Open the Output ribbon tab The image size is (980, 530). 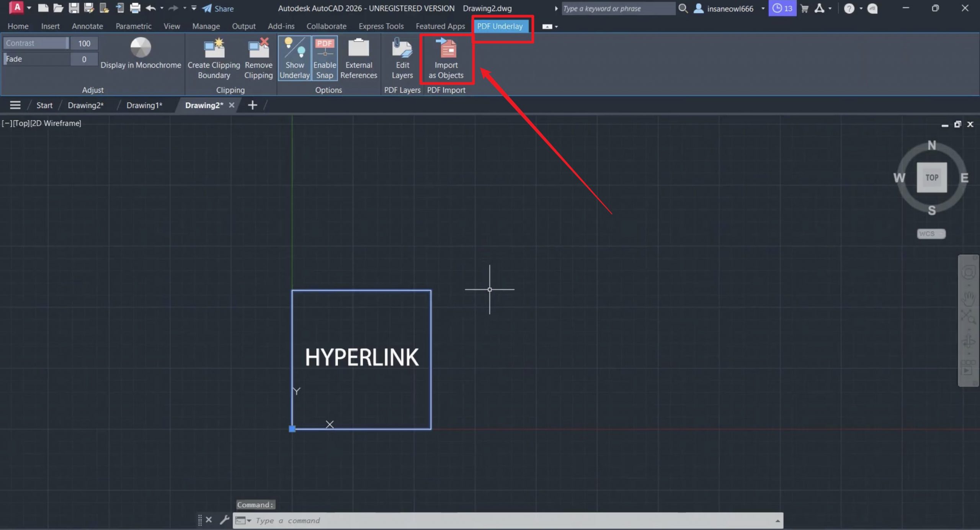[x=243, y=26]
